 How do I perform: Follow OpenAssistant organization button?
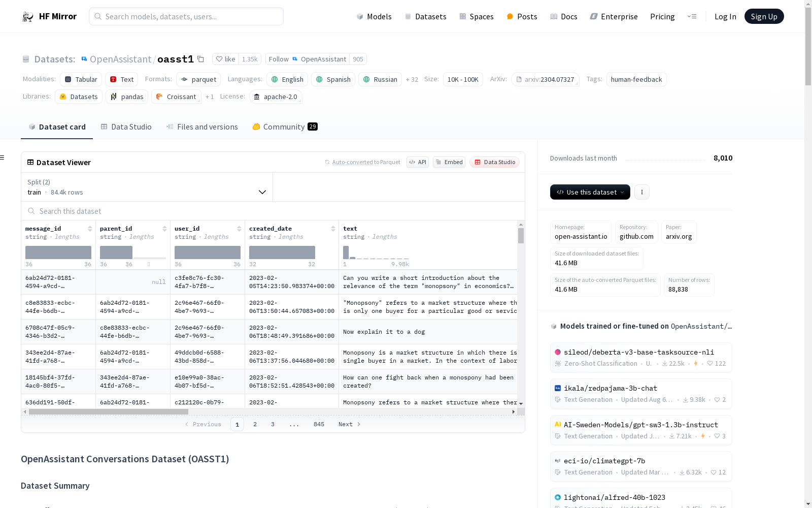click(x=308, y=59)
